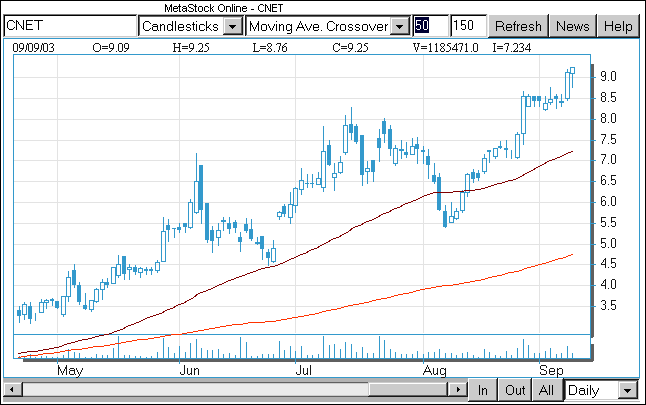Screen dimensions: 646x405
Task: Click the Jun axis label
Action: pyautogui.click(x=190, y=370)
